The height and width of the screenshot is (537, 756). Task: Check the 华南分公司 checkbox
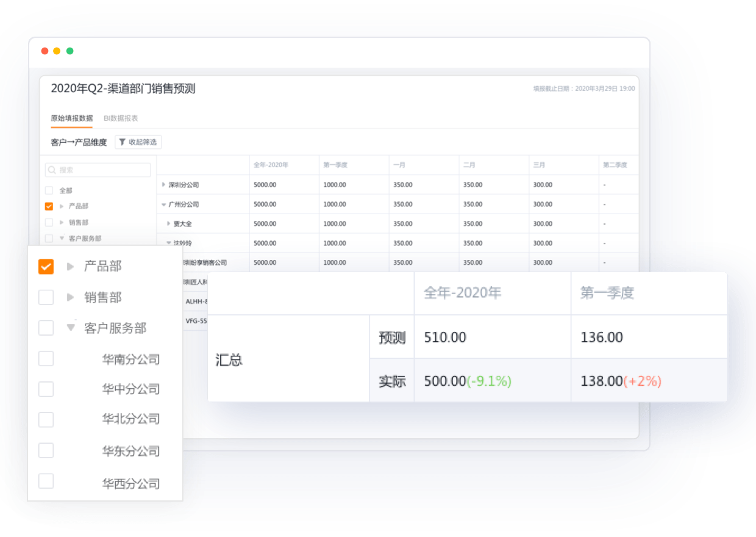(x=46, y=358)
